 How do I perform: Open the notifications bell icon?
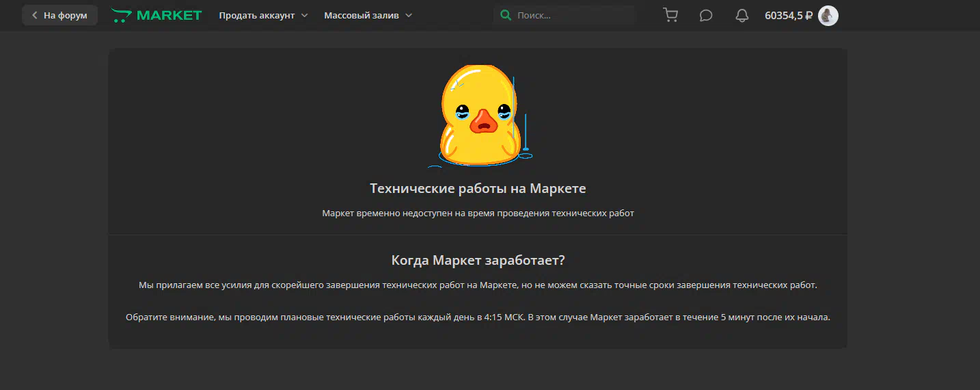click(x=742, y=15)
